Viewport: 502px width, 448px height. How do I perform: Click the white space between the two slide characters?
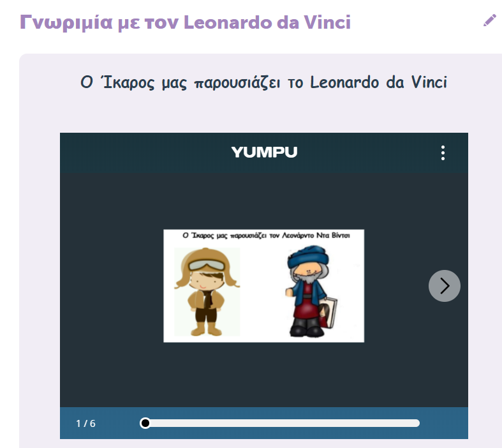[263, 292]
